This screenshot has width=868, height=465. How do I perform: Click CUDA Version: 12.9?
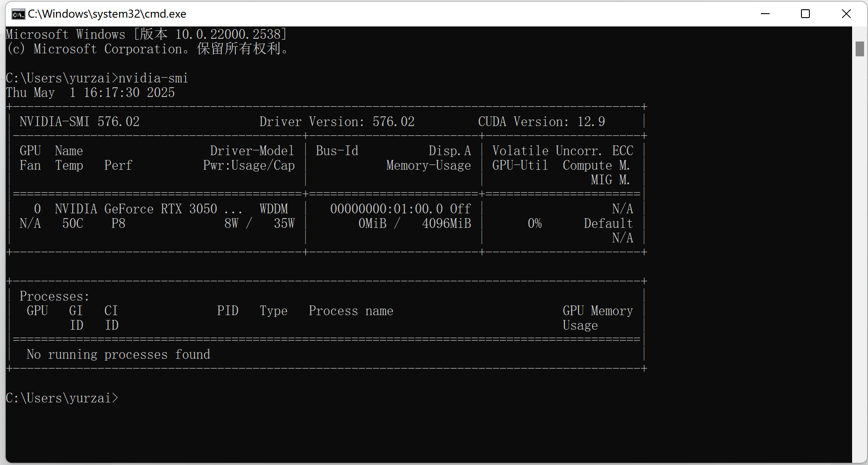point(542,122)
